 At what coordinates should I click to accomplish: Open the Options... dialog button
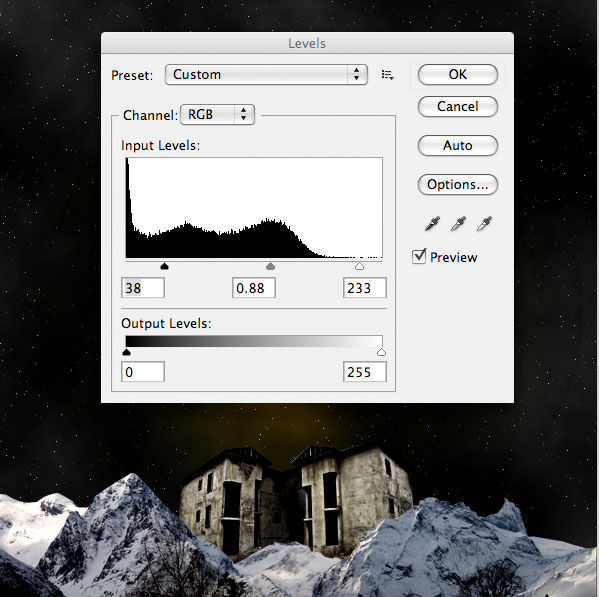[458, 184]
